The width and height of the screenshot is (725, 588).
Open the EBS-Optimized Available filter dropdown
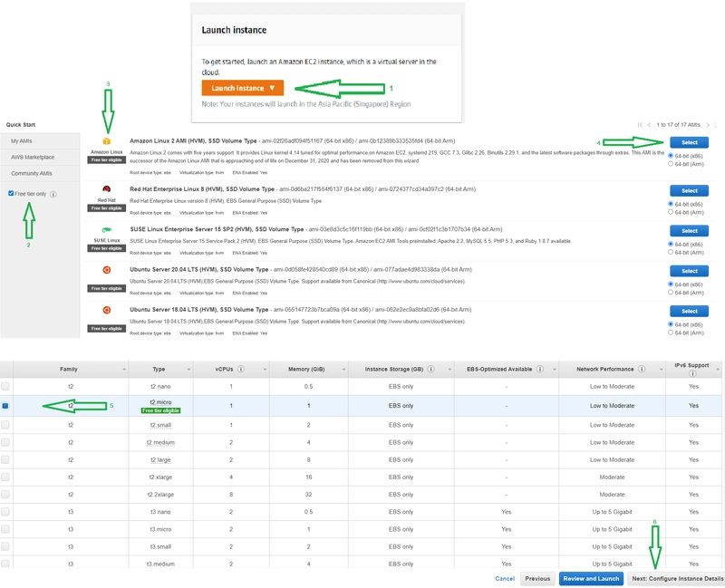tap(554, 370)
